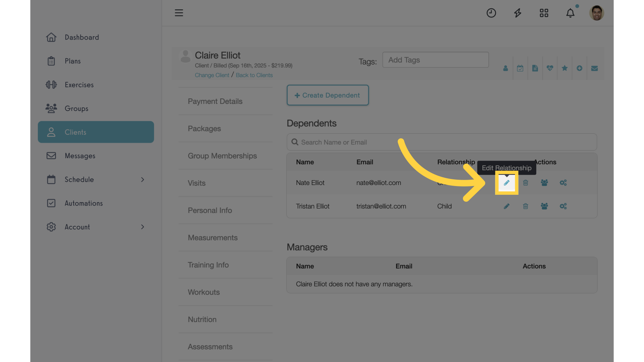Click the Back to Clients link
644x362 pixels.
click(254, 75)
